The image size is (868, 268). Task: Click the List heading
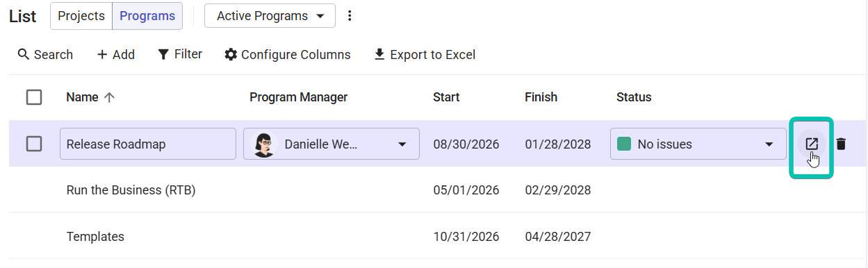[22, 16]
